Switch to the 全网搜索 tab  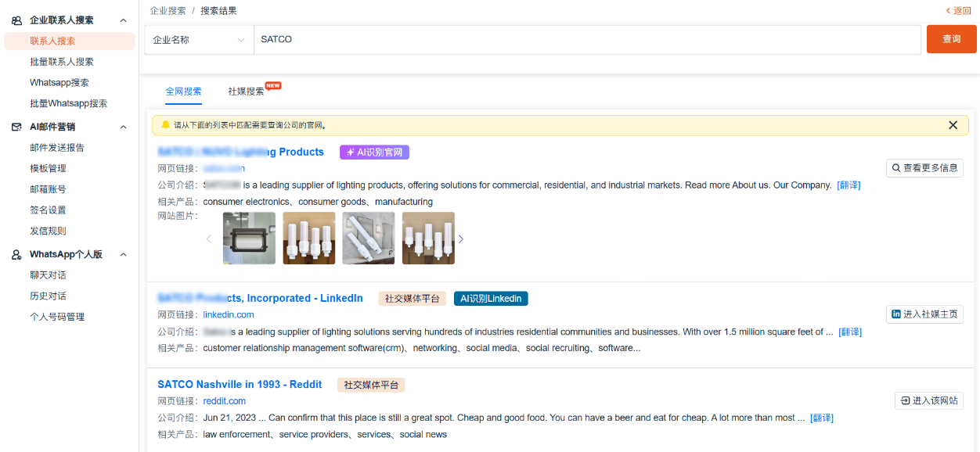(183, 91)
